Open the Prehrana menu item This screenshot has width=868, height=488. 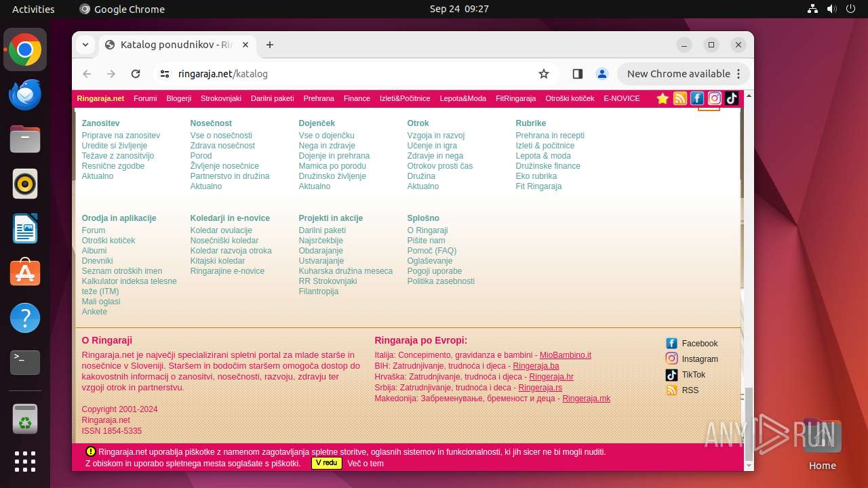point(319,98)
